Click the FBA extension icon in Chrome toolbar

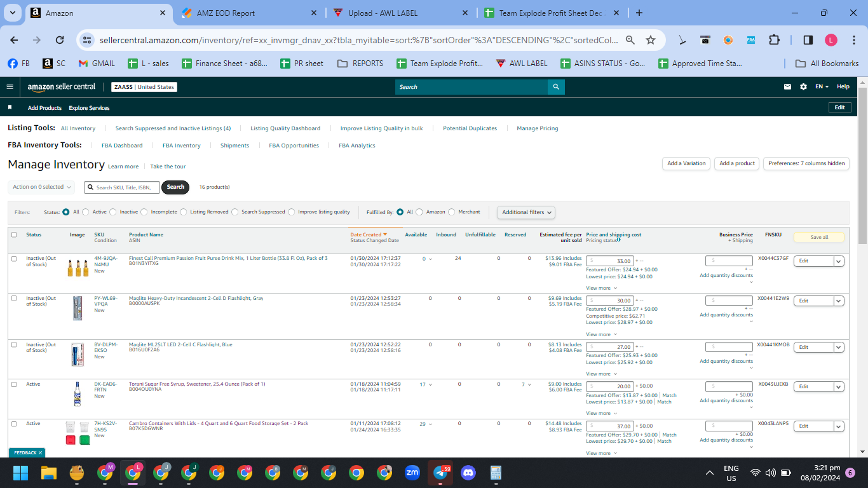pyautogui.click(x=751, y=40)
